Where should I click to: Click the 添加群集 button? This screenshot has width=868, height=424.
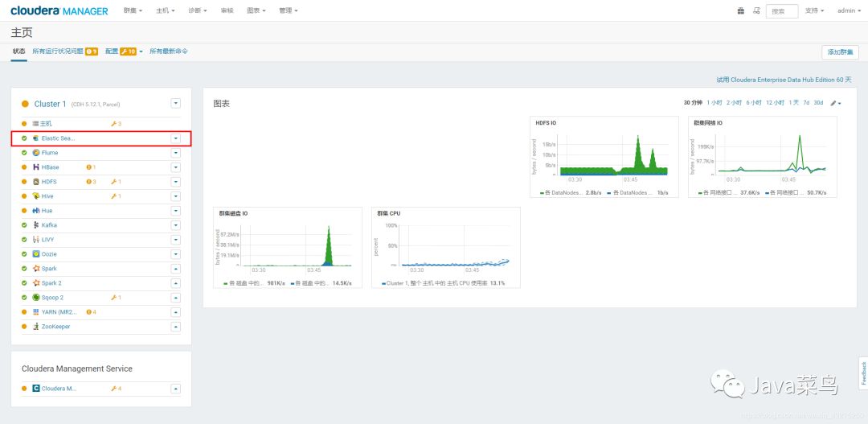841,52
